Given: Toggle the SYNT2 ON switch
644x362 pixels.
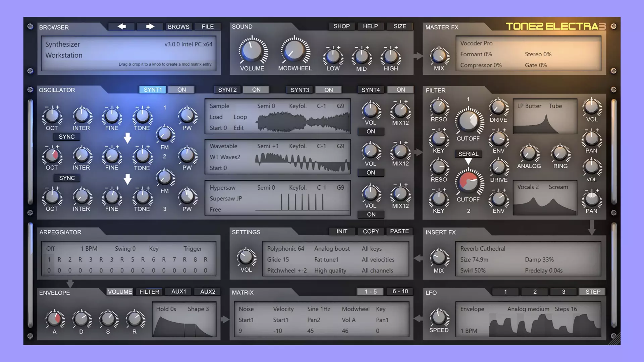Looking at the screenshot, I should [256, 90].
